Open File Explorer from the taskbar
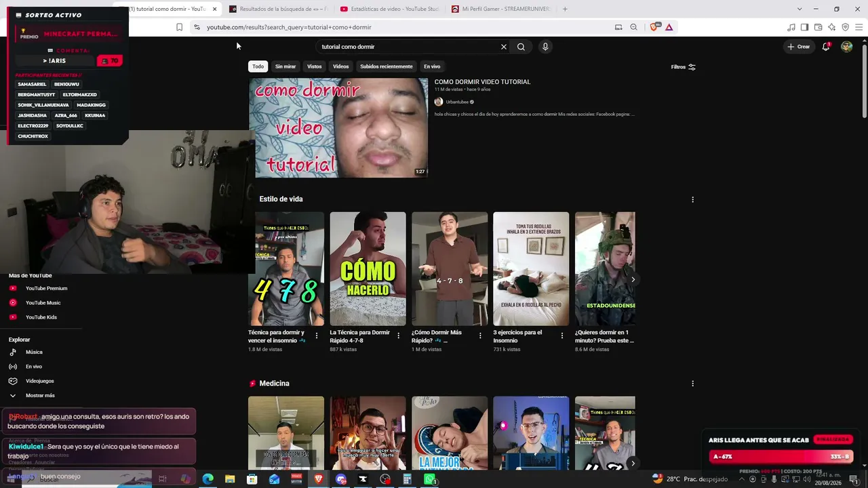The image size is (868, 488). click(230, 479)
